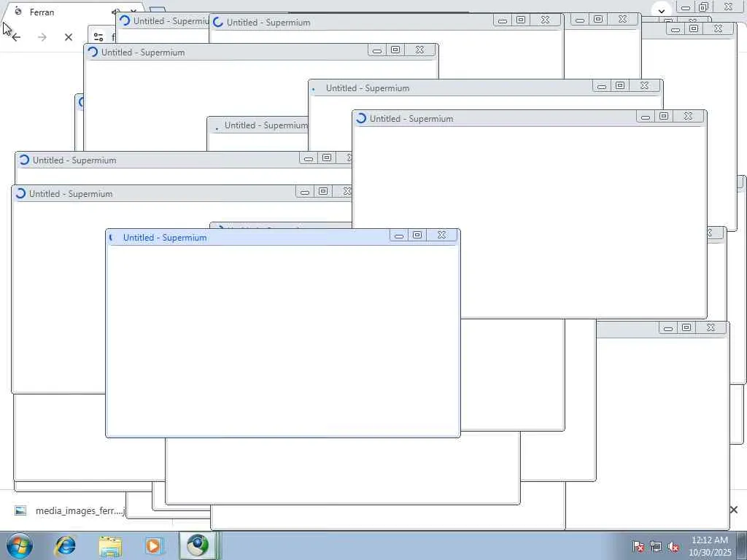Click the Supermium taskbar button

(x=198, y=546)
